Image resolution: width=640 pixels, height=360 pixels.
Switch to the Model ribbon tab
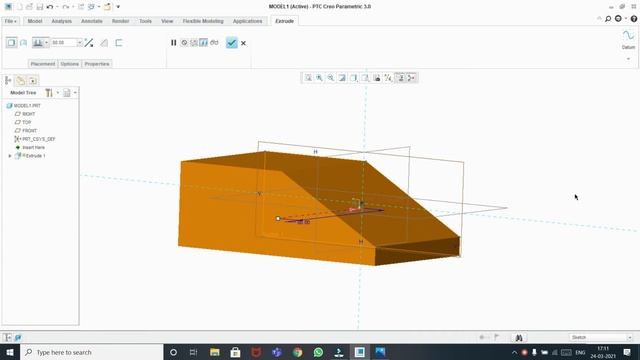pyautogui.click(x=35, y=21)
